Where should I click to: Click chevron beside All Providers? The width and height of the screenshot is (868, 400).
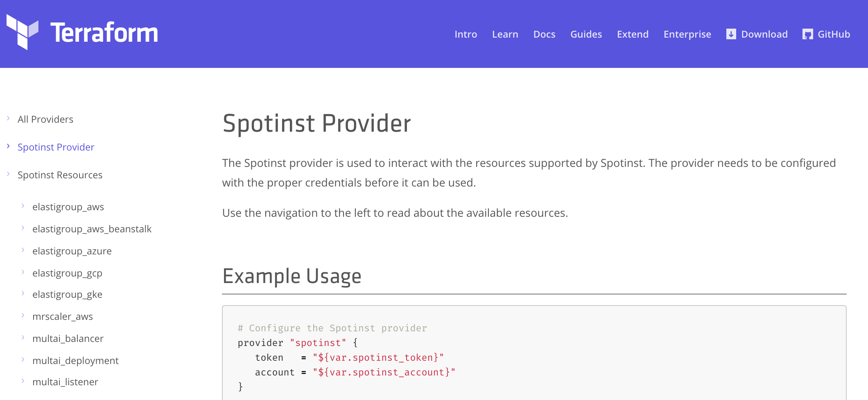tap(8, 118)
